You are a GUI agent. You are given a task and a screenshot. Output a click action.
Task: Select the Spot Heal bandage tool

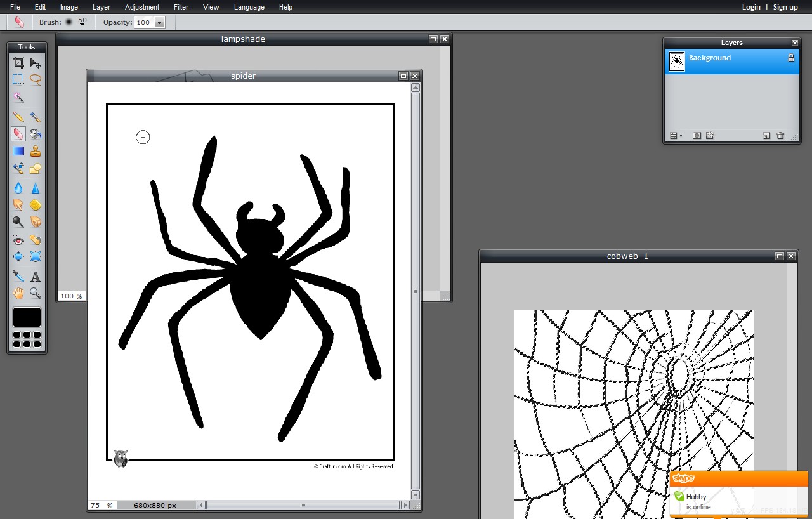click(x=36, y=240)
